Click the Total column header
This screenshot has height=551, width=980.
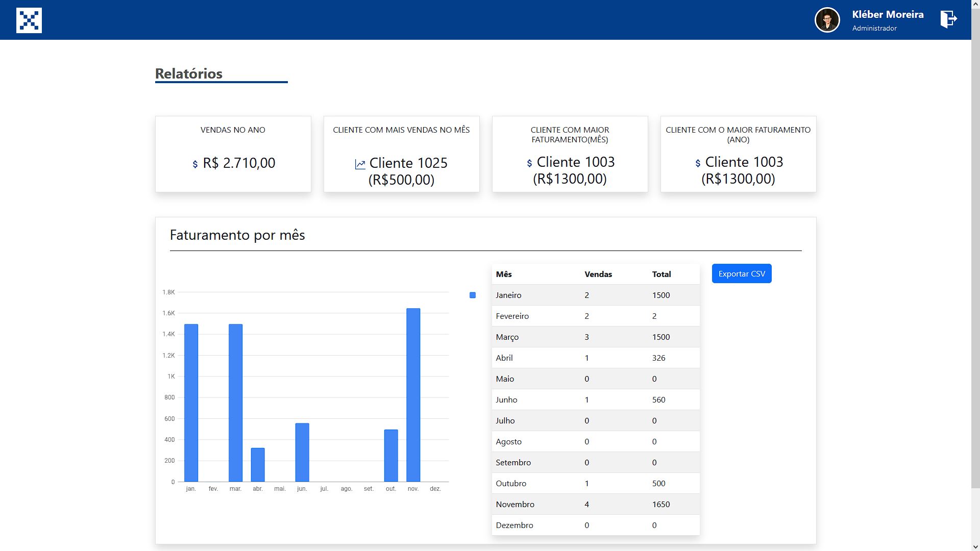661,274
